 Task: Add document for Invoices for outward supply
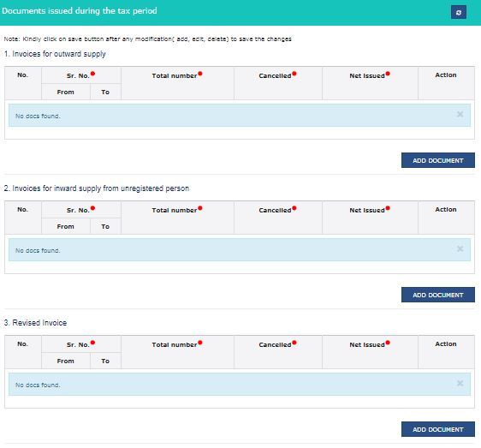tap(437, 160)
